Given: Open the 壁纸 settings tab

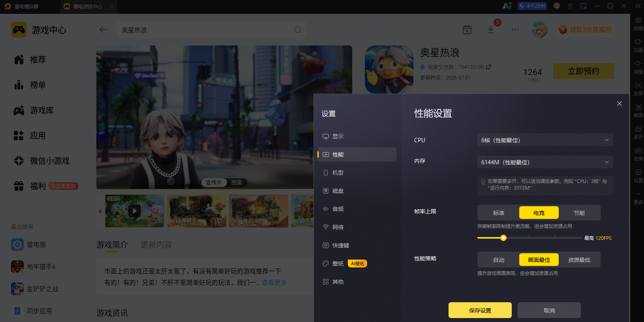Looking at the screenshot, I should tap(357, 264).
